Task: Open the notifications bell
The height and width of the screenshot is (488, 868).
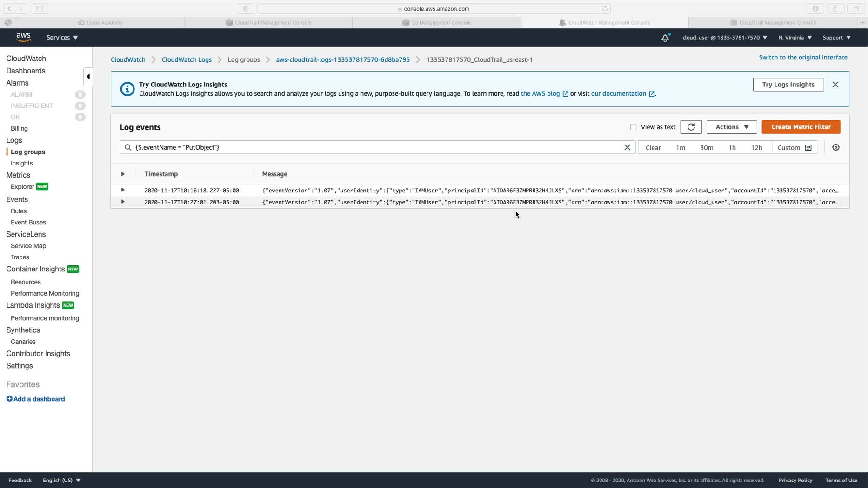Action: 665,38
